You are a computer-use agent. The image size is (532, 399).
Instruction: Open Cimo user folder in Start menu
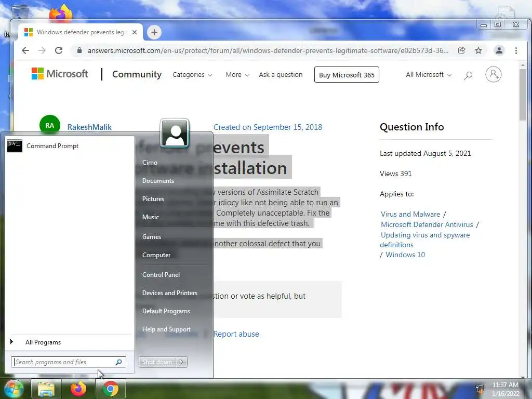click(150, 163)
